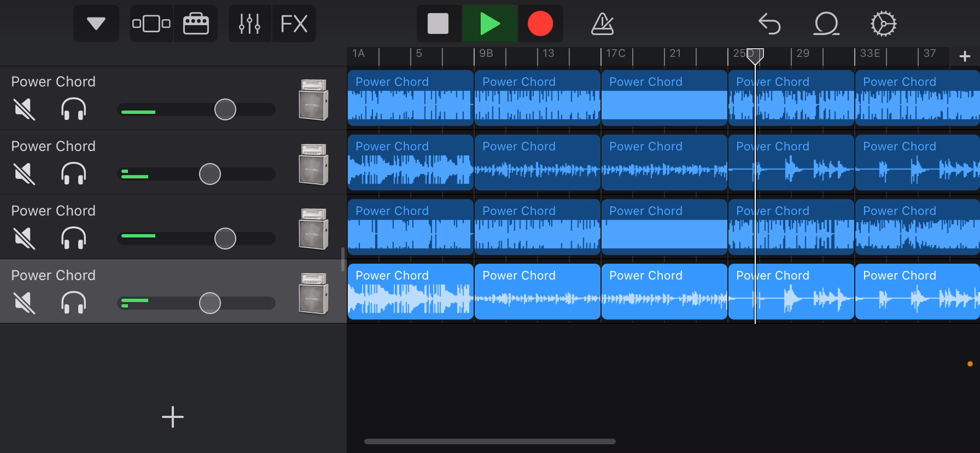This screenshot has width=980, height=453.
Task: Select third track's region at section 1A
Action: pos(411,227)
